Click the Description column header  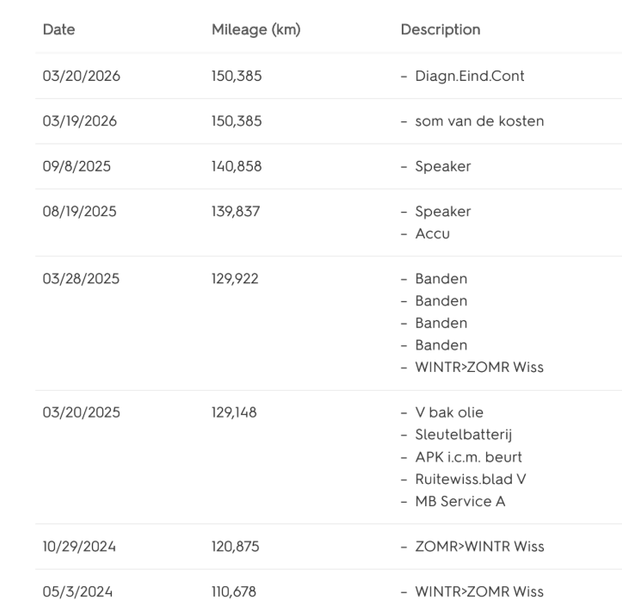440,30
